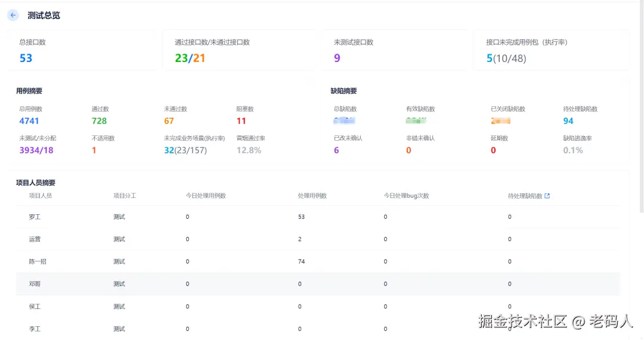Screen dimensions: 644x340
Task: Click the 未测试接口数 value 9
Action: coord(337,58)
